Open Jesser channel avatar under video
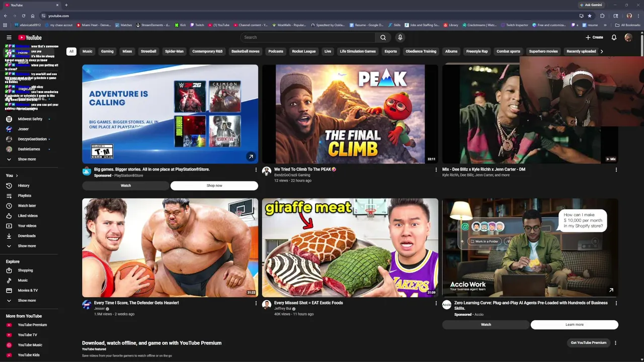 coord(87,305)
